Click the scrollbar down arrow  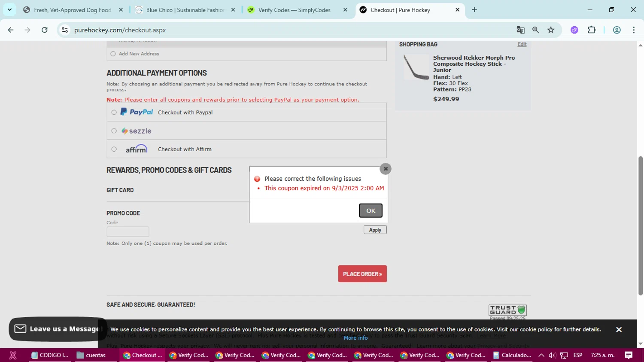click(x=641, y=344)
